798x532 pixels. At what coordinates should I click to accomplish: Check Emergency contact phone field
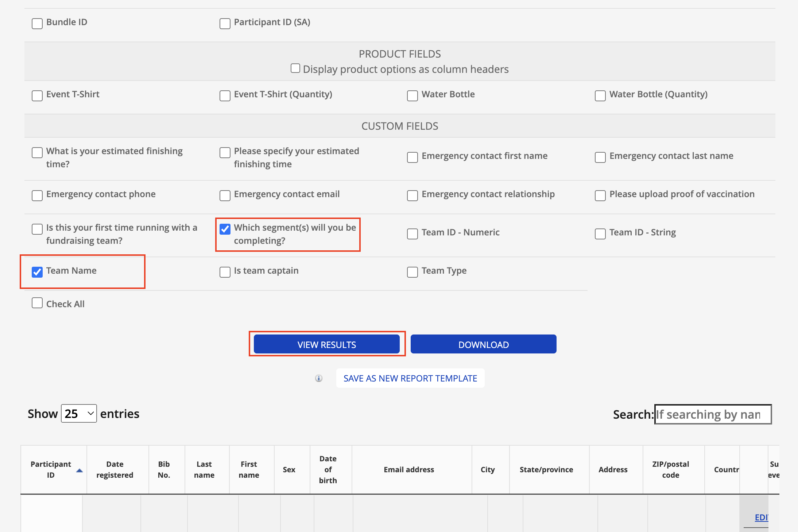(37, 195)
